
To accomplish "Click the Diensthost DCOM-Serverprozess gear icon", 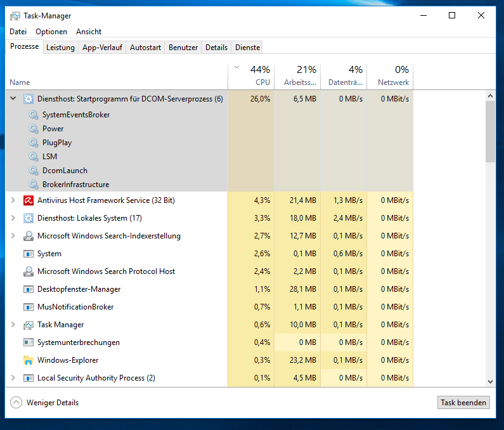I will click(29, 99).
